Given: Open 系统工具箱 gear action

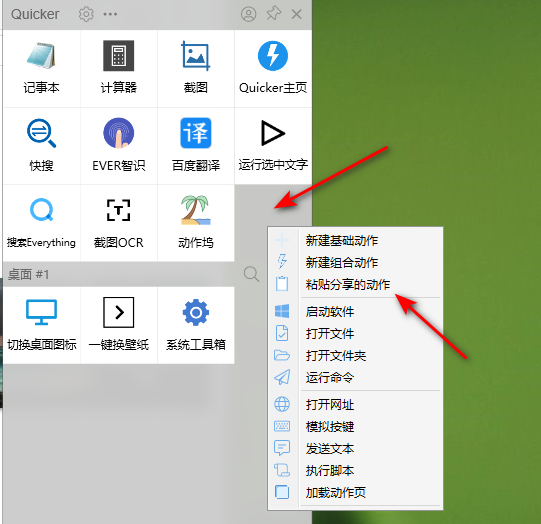Looking at the screenshot, I should tap(196, 325).
